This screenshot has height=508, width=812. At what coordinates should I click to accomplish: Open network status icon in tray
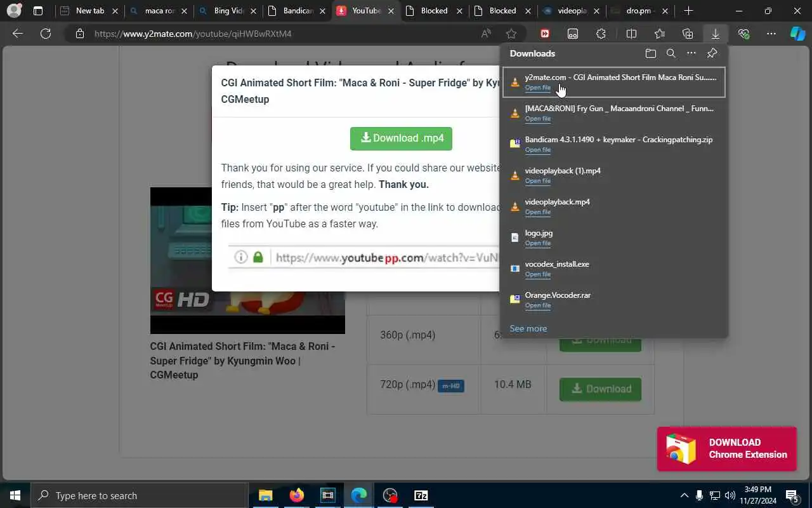tap(715, 495)
